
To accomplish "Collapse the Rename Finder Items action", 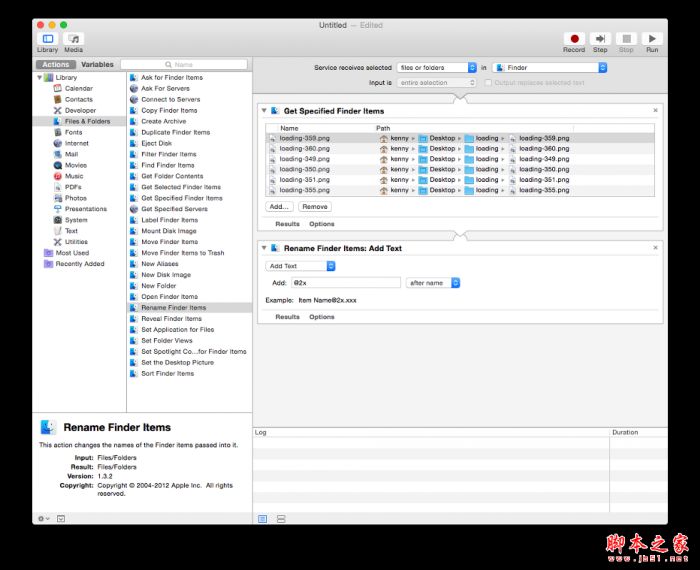I will tap(264, 247).
